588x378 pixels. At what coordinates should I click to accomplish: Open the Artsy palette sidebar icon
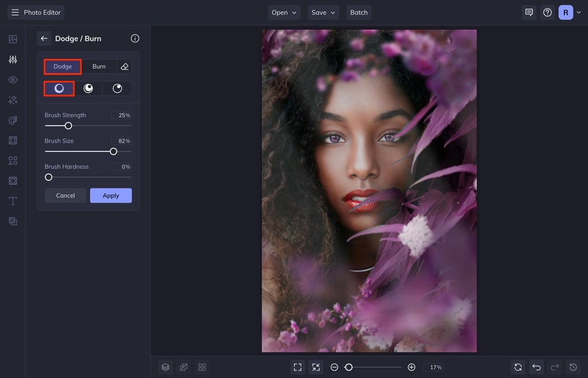click(12, 120)
